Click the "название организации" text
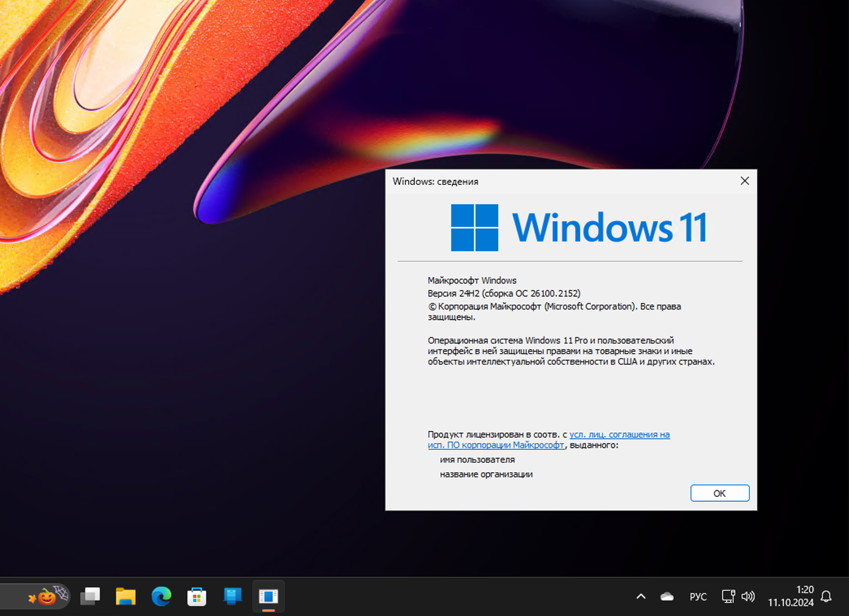 pos(486,475)
